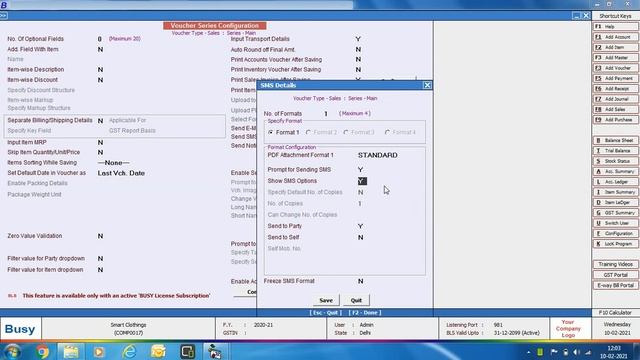Screen dimensions: 640x360
Task: Open the media player taskbar icon
Action: pyautogui.click(x=98, y=351)
